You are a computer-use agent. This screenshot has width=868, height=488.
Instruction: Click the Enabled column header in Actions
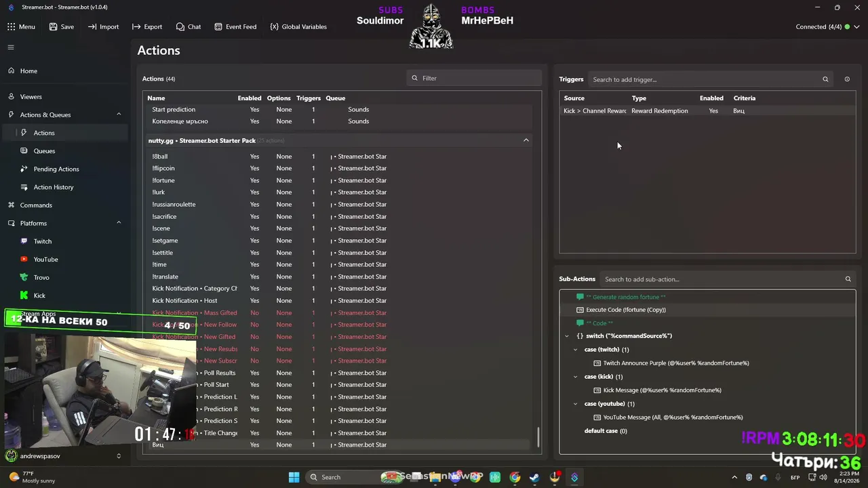point(250,98)
